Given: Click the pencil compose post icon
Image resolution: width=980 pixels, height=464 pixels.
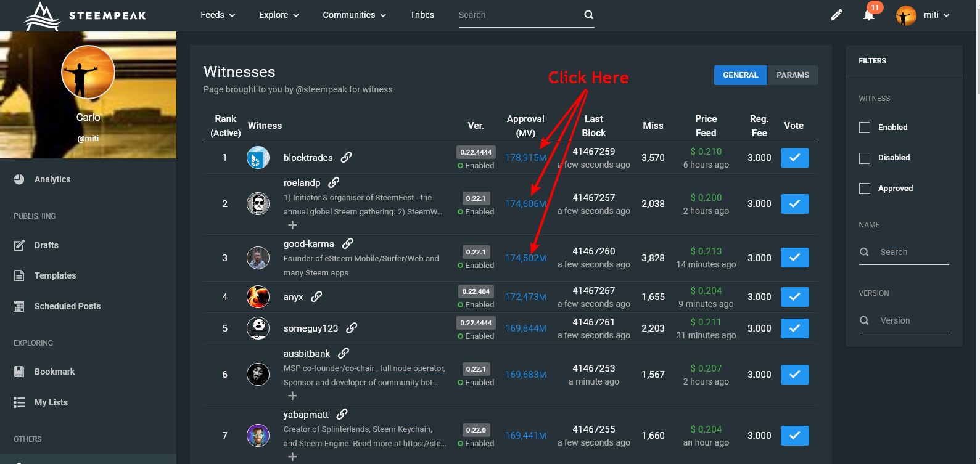Looking at the screenshot, I should pos(836,15).
